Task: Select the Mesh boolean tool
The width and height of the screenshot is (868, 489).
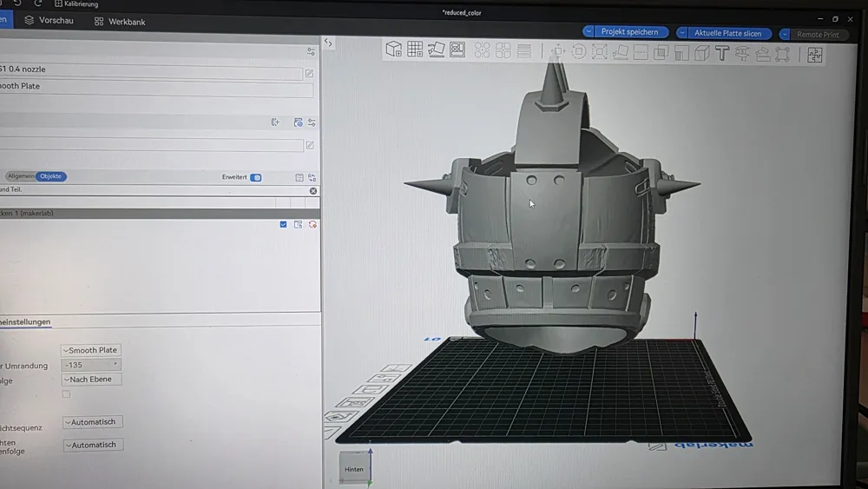Action: (x=661, y=53)
